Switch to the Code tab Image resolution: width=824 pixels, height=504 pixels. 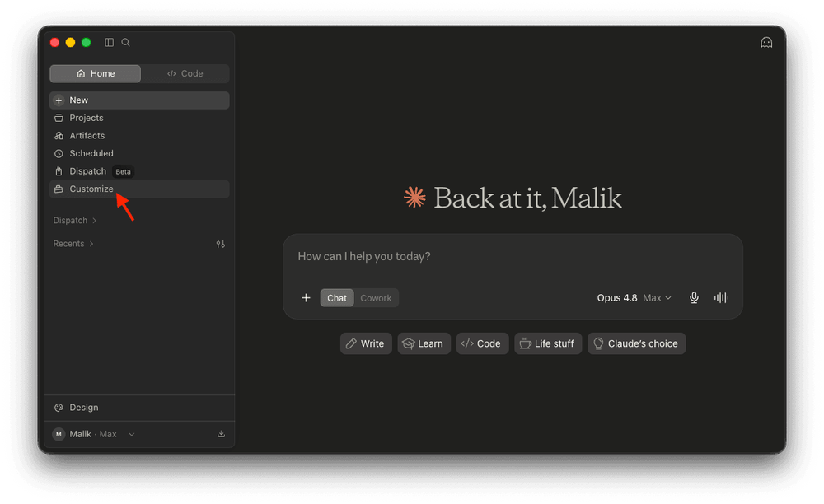(185, 73)
